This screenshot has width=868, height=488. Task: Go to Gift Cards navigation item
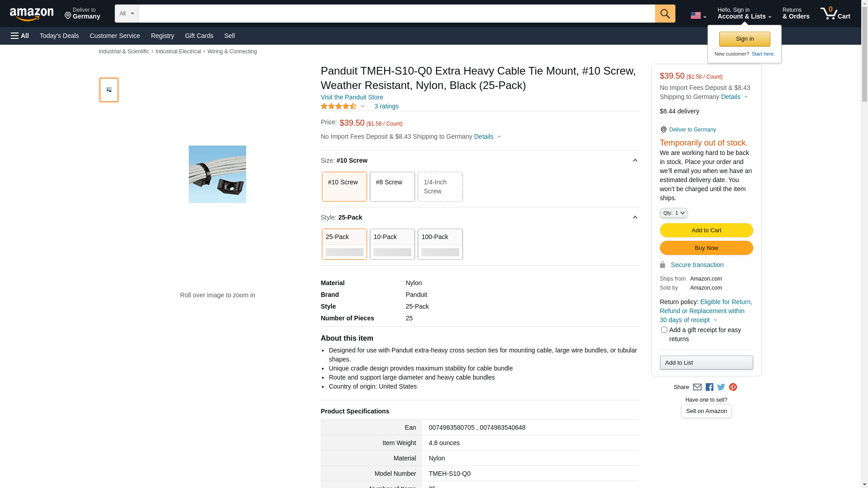tap(199, 36)
